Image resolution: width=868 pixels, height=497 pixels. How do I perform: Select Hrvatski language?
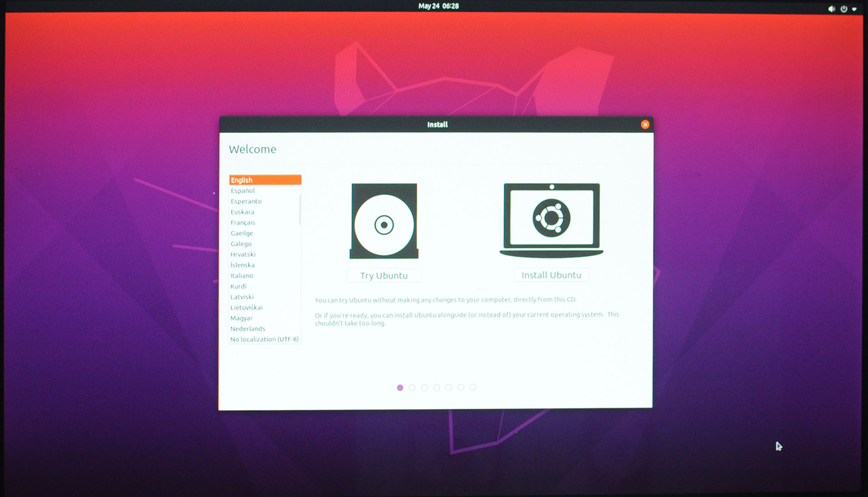tap(264, 254)
